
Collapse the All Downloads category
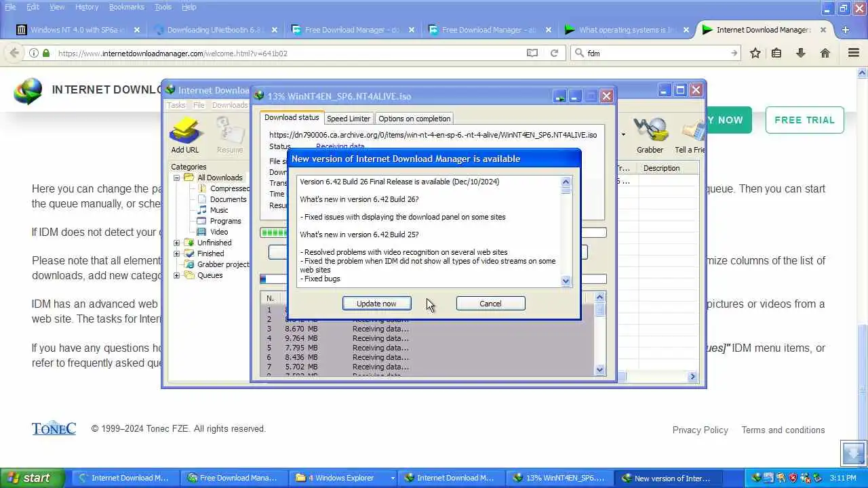click(x=176, y=178)
